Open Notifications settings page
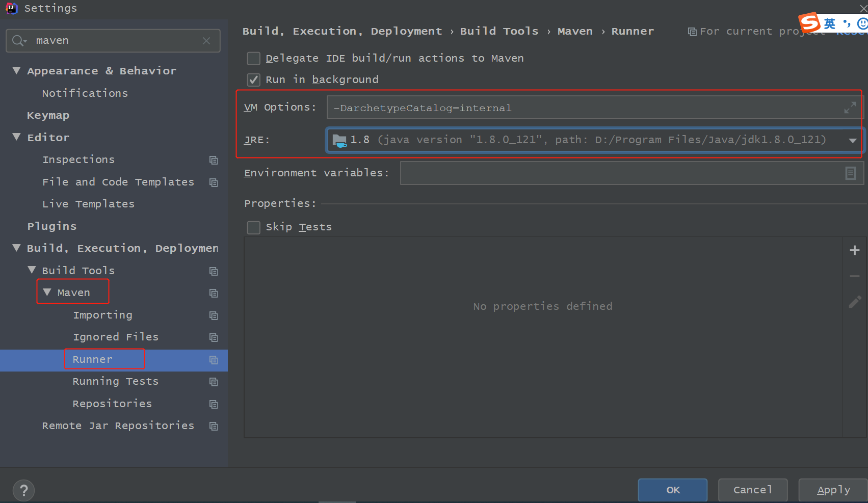Viewport: 868px width, 503px height. [85, 93]
